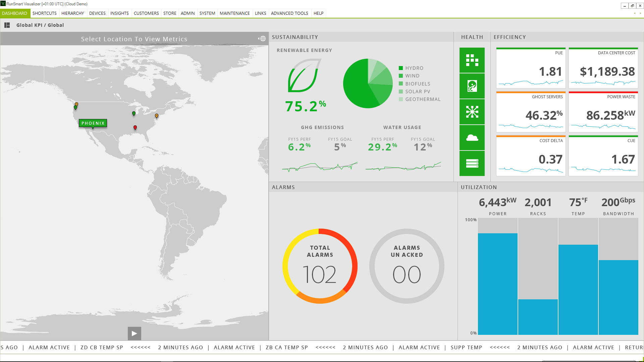Click the cloud health tile
The height and width of the screenshot is (362, 644).
[472, 138]
